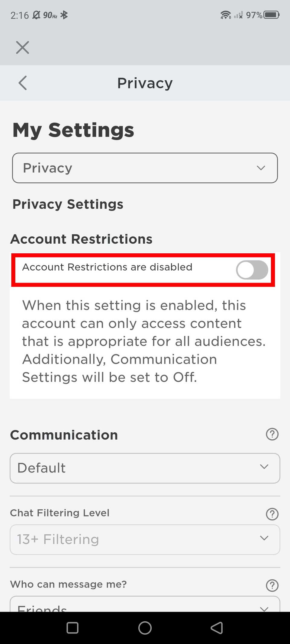Tap the cellular signal icon
Viewport: 290px width, 644px height.
[239, 14]
